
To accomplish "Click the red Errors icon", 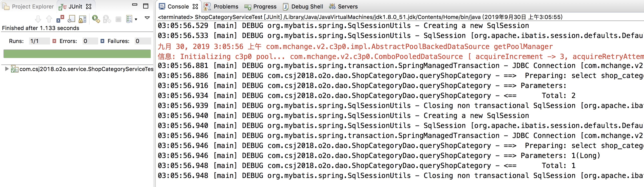I will (x=54, y=41).
